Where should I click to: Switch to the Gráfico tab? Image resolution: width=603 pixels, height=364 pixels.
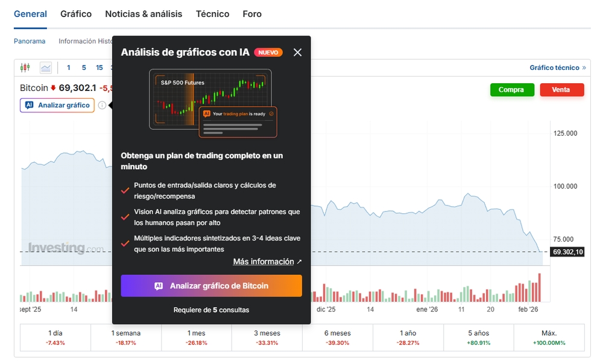tap(76, 14)
